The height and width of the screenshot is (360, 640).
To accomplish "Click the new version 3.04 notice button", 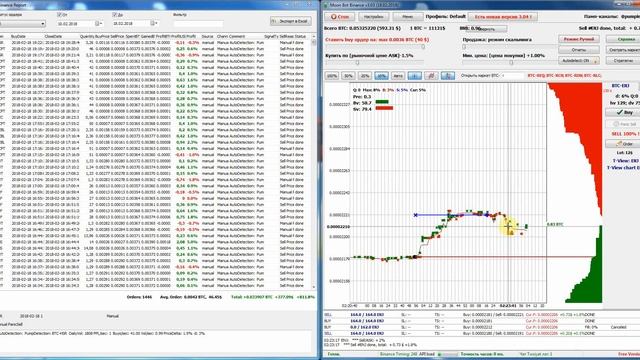I will (x=502, y=17).
